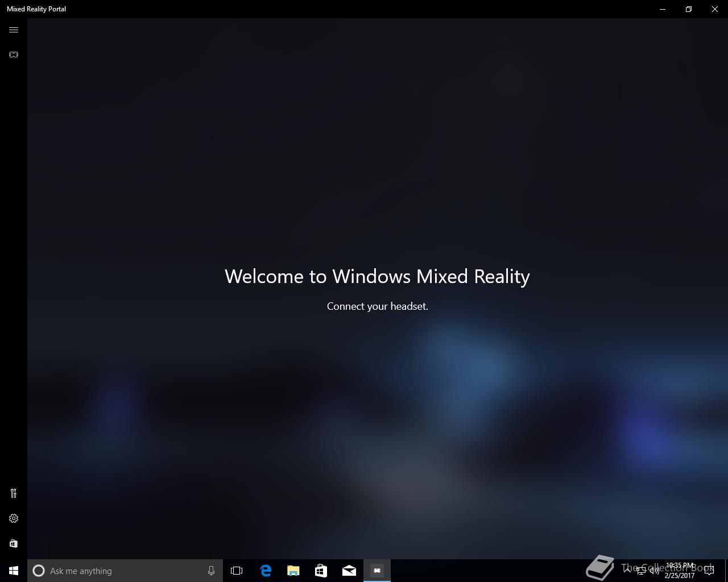This screenshot has width=728, height=582.
Task: Open the developer tools wrench icon
Action: (14, 493)
